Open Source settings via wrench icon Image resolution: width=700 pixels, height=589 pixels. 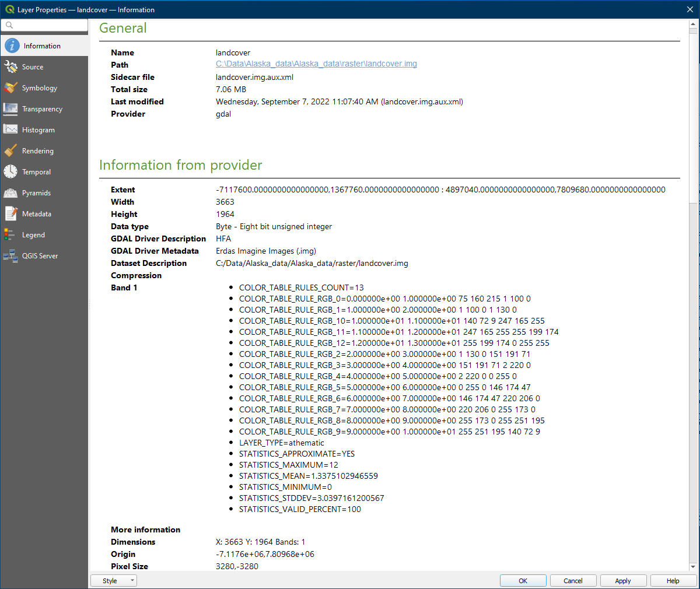[x=10, y=67]
